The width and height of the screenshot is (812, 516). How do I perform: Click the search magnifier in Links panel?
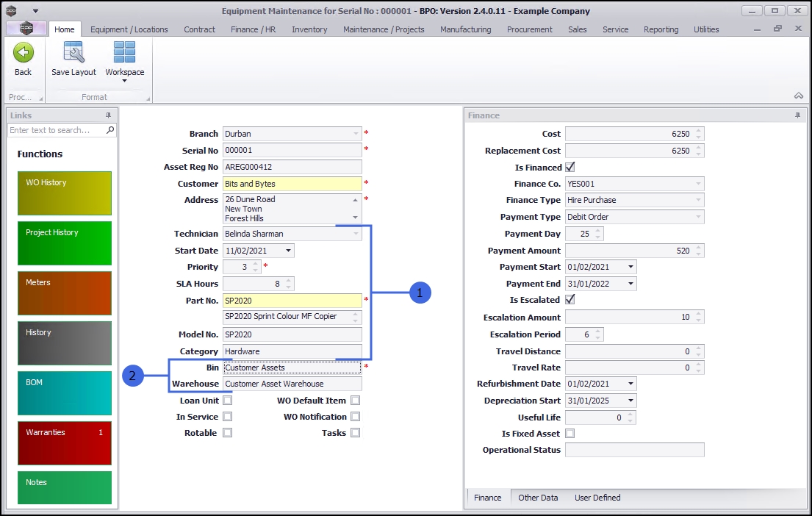[x=110, y=130]
